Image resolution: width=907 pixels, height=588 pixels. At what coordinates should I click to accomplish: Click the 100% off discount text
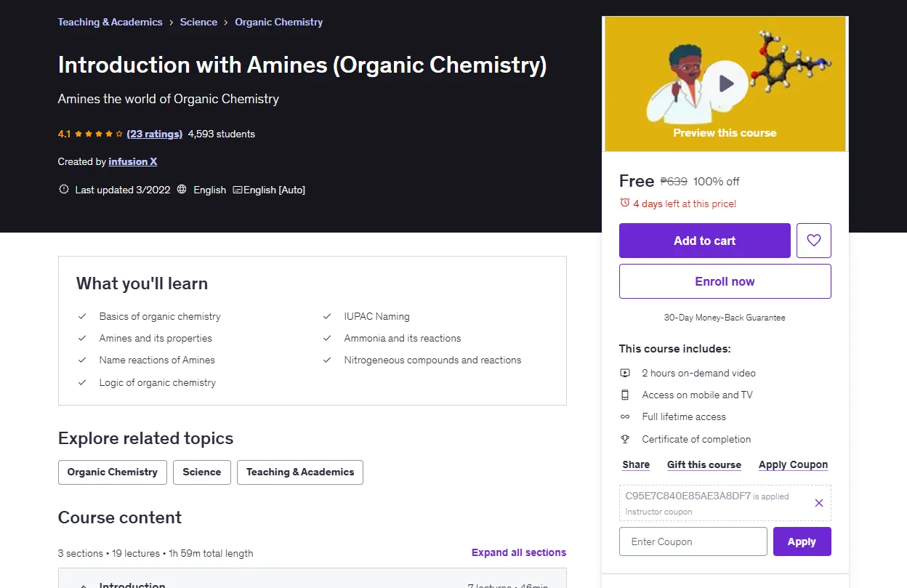pyautogui.click(x=717, y=181)
